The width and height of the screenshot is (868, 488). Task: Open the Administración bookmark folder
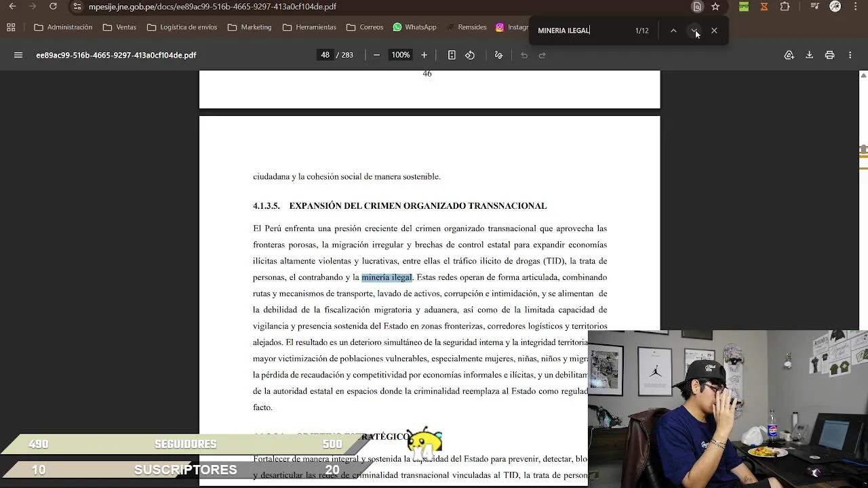[63, 28]
